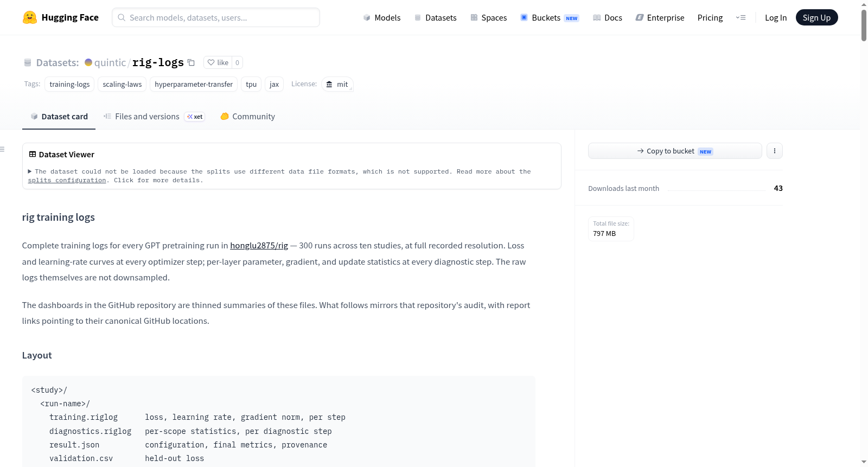Viewport: 868px width, 467px height.
Task: Click the Datasets stack icon beside the title
Action: point(28,62)
